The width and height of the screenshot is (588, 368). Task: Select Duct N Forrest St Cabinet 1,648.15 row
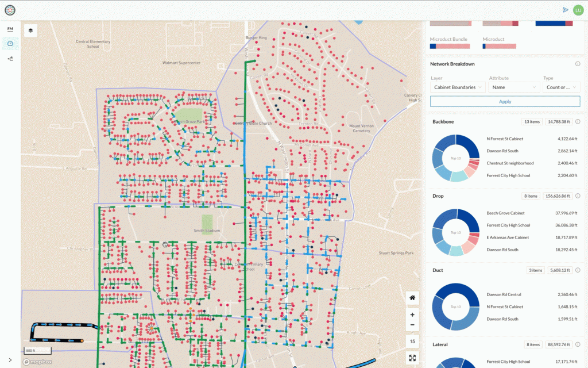pos(532,307)
